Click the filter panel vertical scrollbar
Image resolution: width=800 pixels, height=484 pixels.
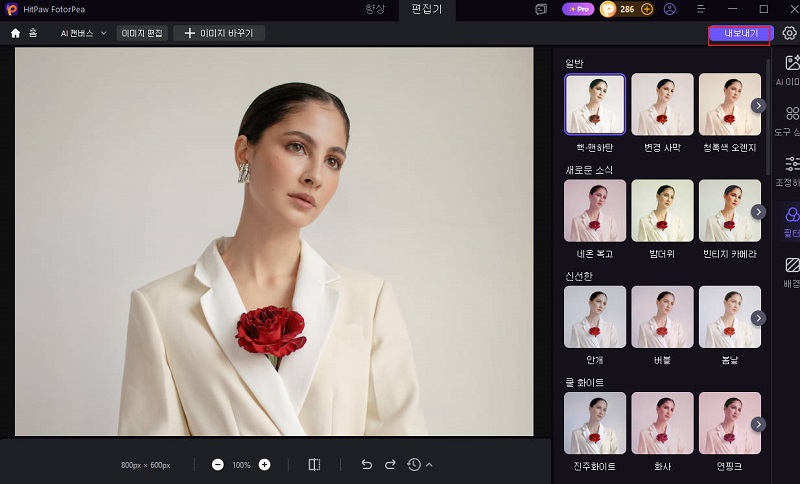[768, 117]
